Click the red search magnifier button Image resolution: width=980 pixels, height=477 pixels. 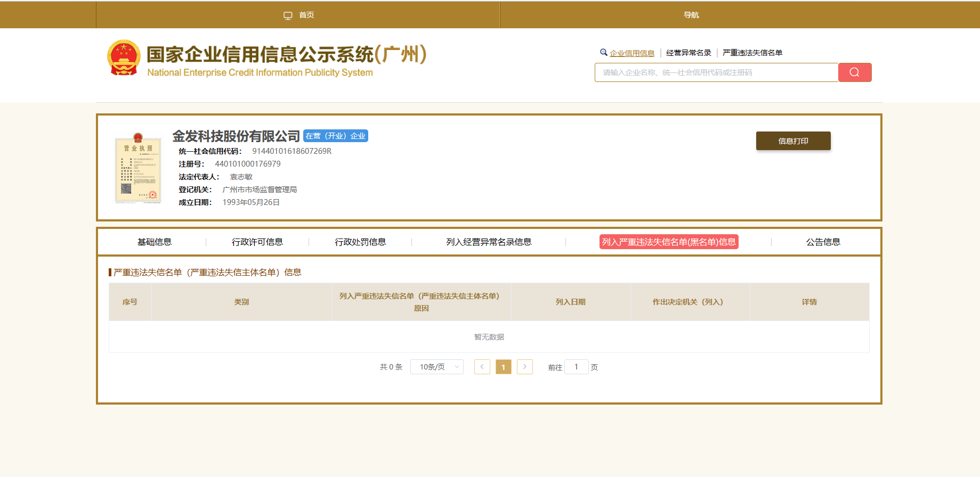(855, 72)
